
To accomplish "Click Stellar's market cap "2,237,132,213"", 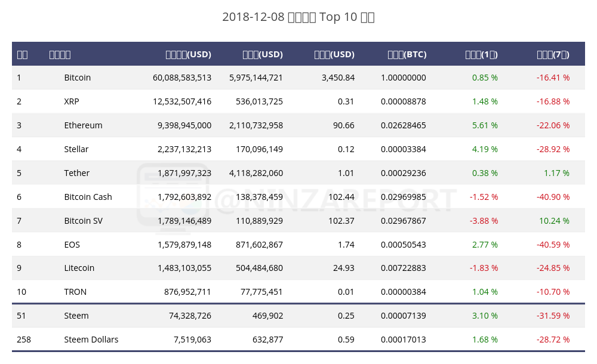I will tap(184, 149).
